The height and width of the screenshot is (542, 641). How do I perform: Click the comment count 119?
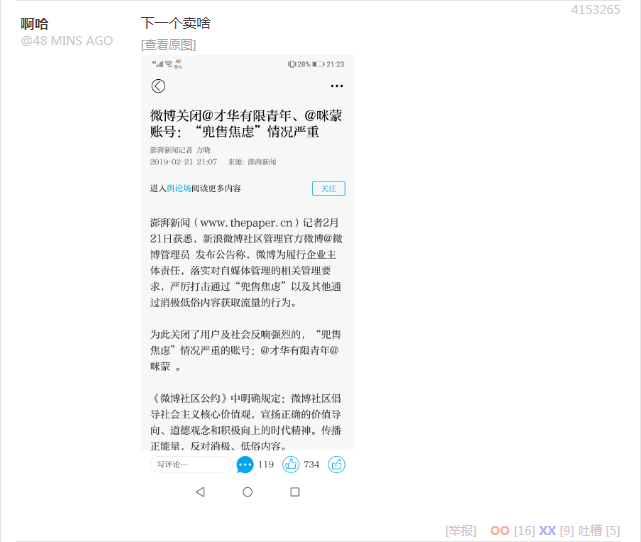point(266,464)
